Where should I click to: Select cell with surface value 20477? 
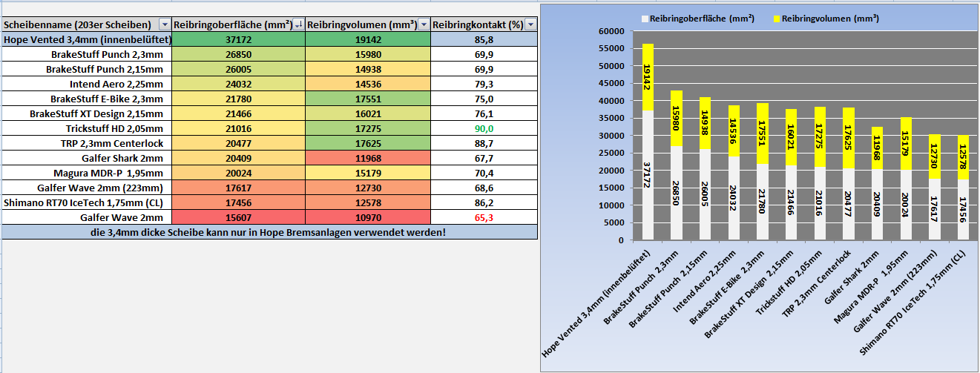[x=238, y=143]
